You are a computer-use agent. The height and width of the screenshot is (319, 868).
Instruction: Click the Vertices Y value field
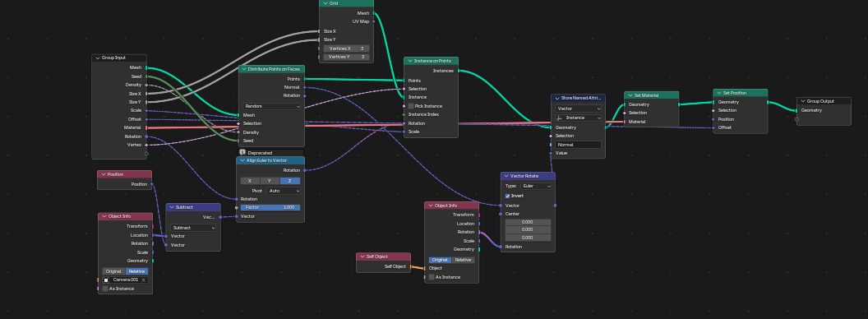tap(347, 57)
